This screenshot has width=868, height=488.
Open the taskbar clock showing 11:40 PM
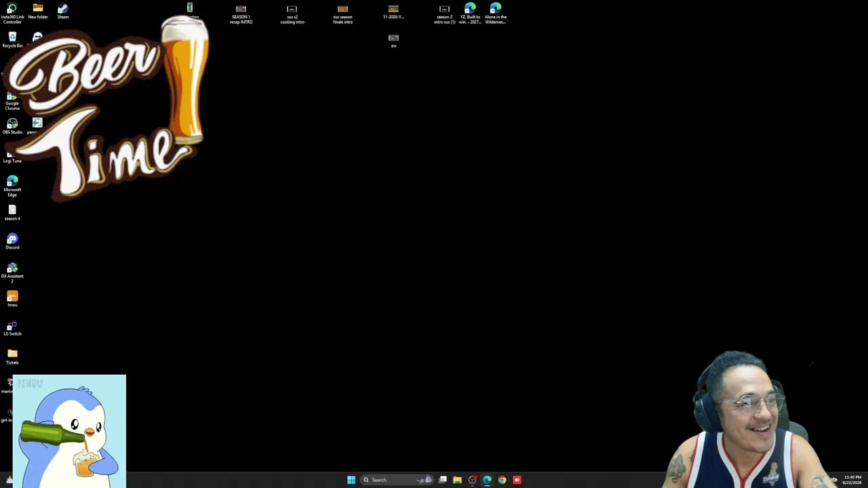pyautogui.click(x=852, y=480)
